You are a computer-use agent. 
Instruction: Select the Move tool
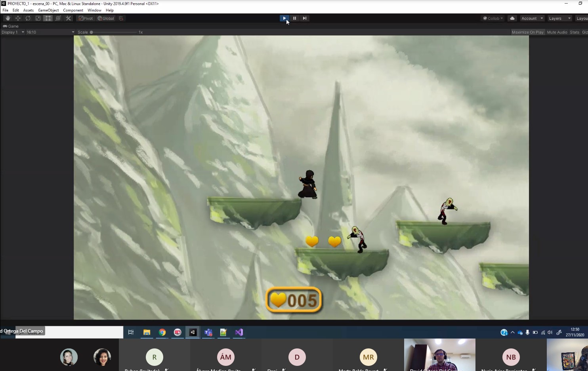coord(18,18)
